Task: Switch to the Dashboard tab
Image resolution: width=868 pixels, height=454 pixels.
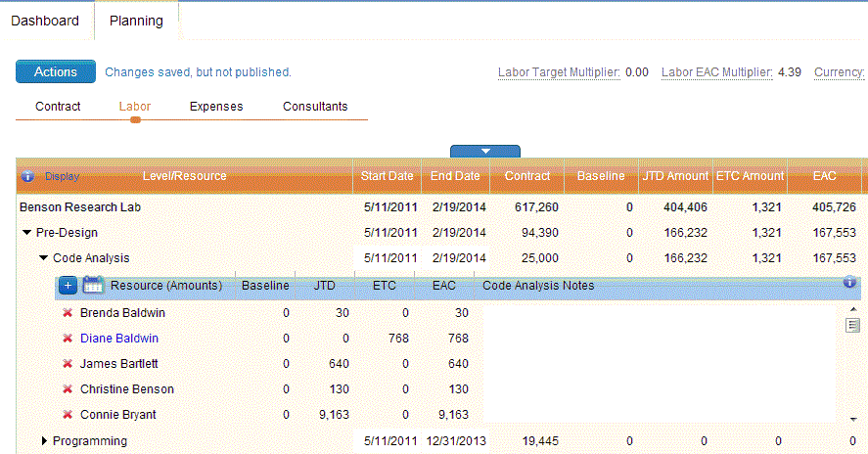Action: pyautogui.click(x=45, y=21)
